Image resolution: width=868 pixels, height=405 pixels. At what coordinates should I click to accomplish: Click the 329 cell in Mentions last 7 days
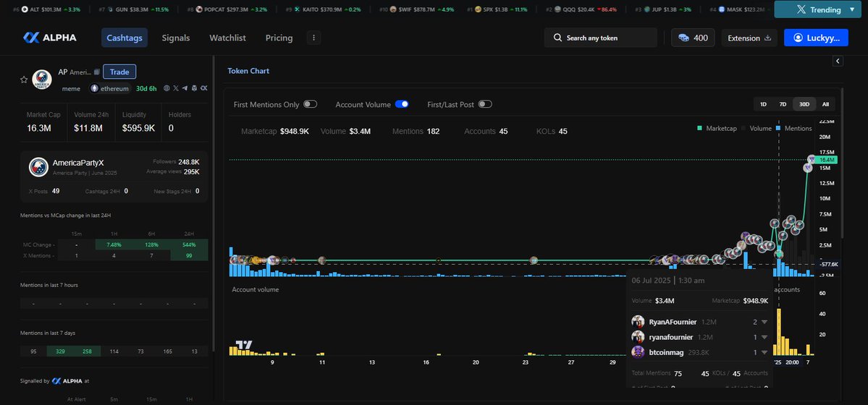click(x=60, y=351)
